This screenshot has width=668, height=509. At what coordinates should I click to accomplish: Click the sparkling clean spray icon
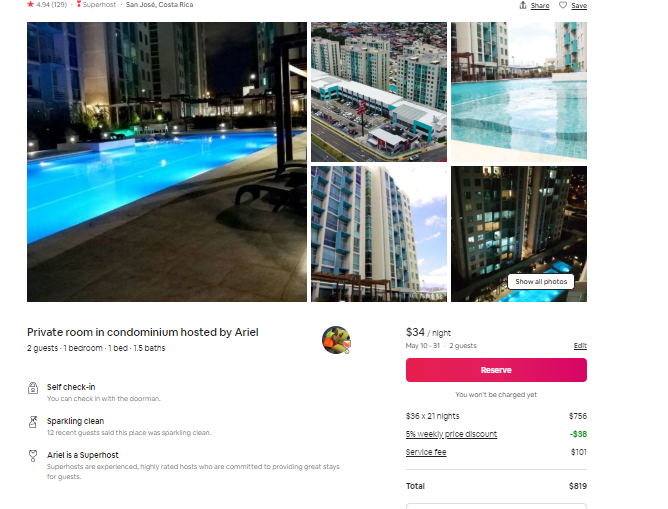point(33,422)
